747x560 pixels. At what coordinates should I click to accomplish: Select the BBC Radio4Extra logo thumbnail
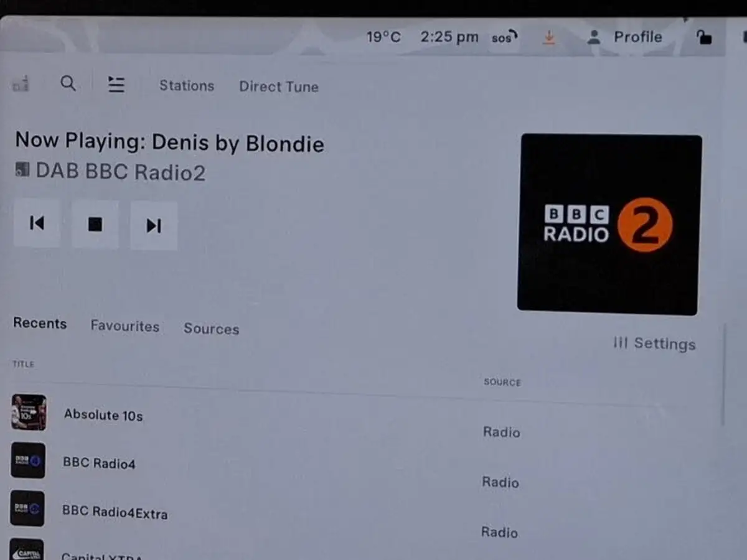[27, 508]
